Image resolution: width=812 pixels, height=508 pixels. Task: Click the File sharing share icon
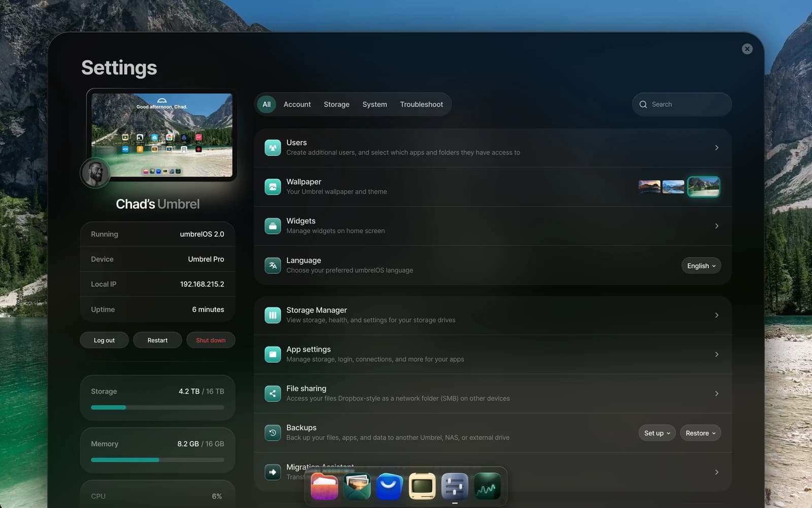[273, 393]
